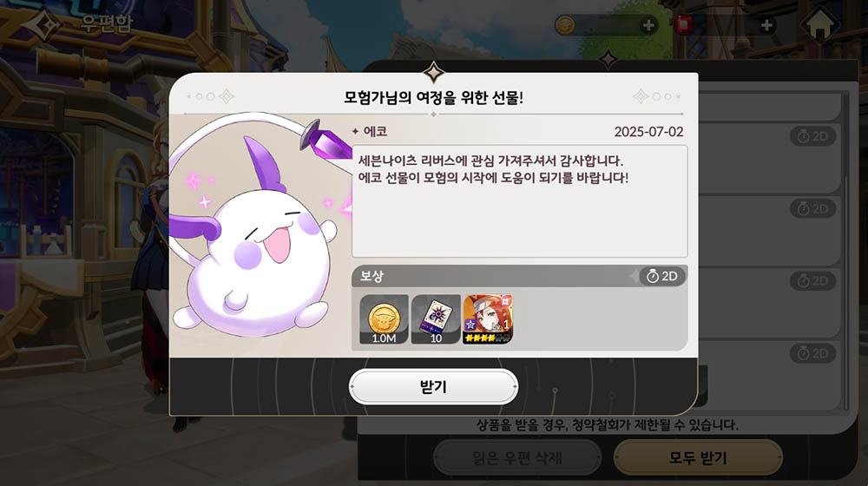Select the first mail item with 2D timer

pyautogui.click(x=770, y=158)
